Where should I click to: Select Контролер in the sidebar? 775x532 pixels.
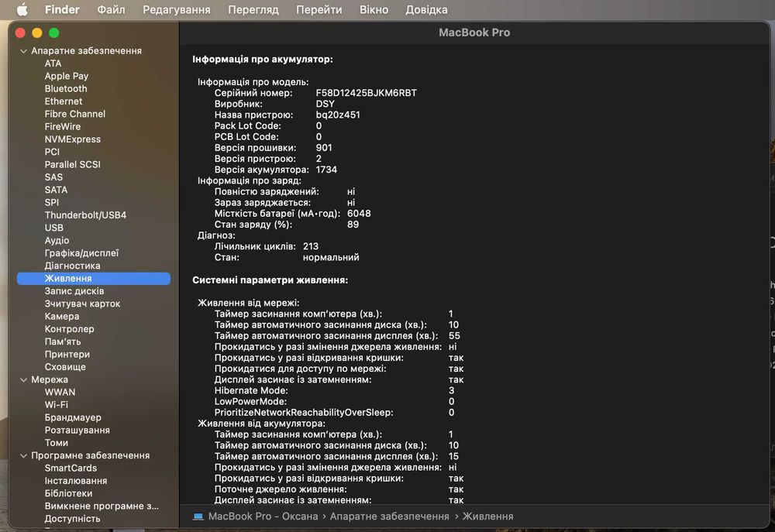(x=69, y=329)
